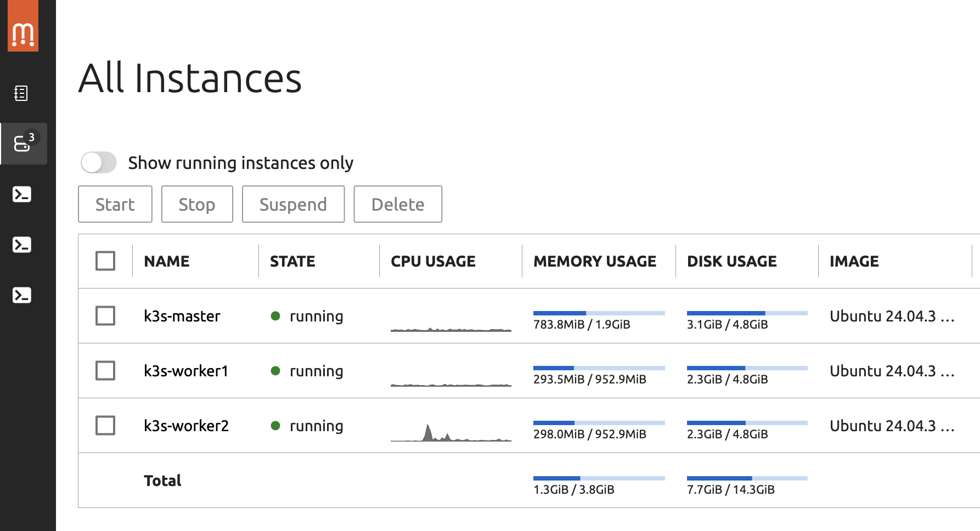The height and width of the screenshot is (531, 980).
Task: Select the k3s-master row checkbox
Action: point(105,316)
